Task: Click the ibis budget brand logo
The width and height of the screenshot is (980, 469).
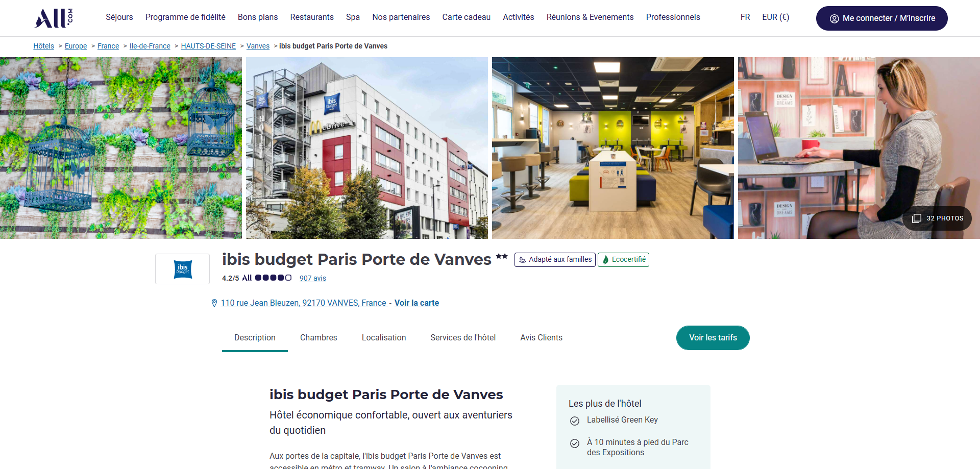Action: [x=183, y=269]
